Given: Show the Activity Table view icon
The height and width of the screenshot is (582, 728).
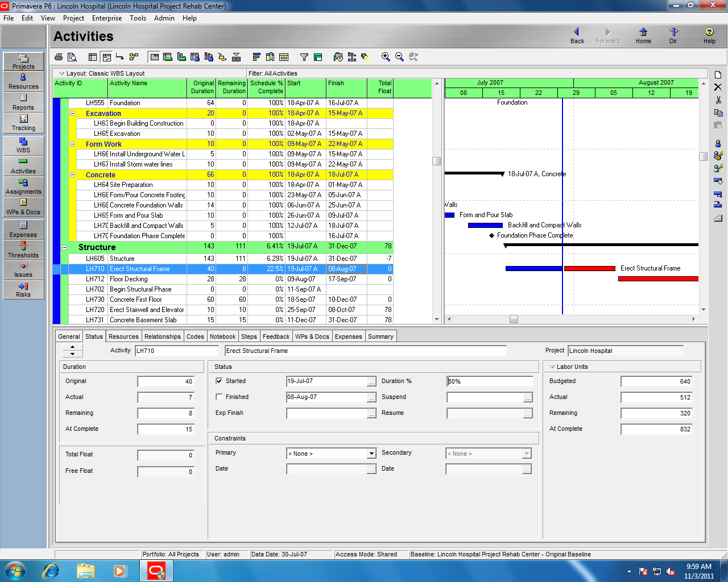Looking at the screenshot, I should coord(93,57).
